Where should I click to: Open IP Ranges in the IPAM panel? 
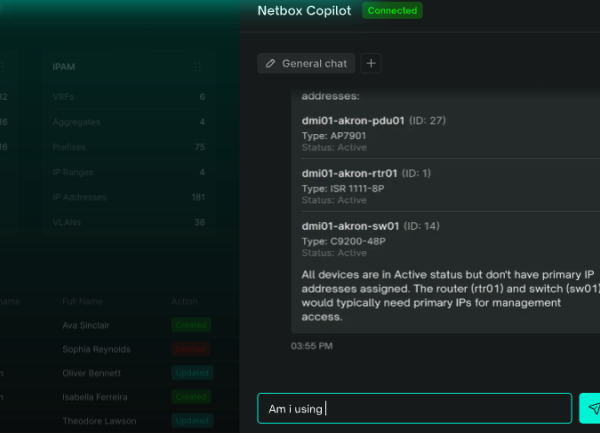point(129,173)
